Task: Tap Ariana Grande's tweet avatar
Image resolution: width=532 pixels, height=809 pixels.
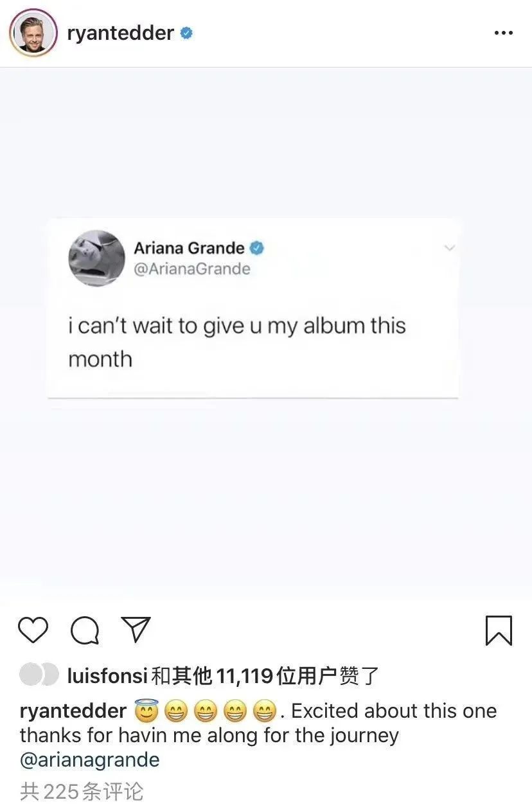Action: tap(96, 258)
